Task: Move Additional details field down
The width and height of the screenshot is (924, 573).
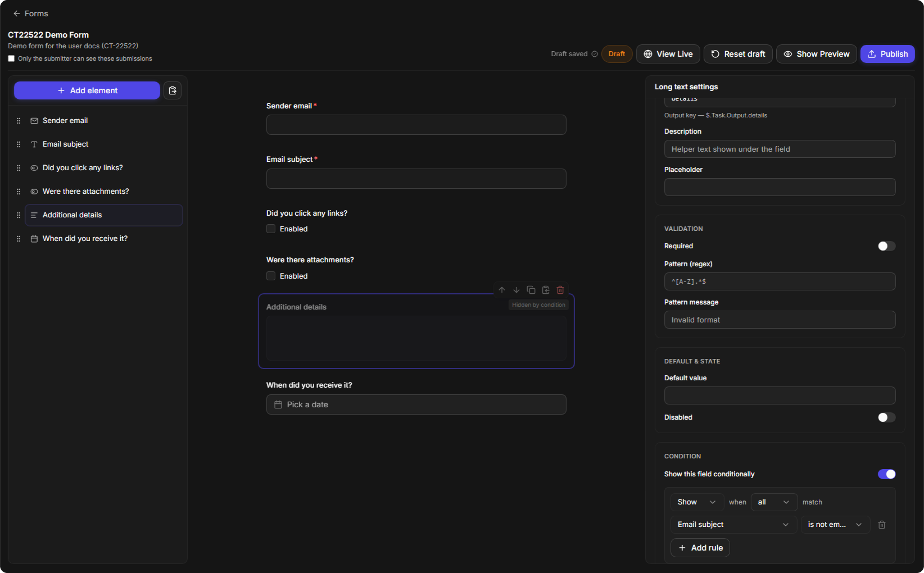Action: [x=517, y=290]
